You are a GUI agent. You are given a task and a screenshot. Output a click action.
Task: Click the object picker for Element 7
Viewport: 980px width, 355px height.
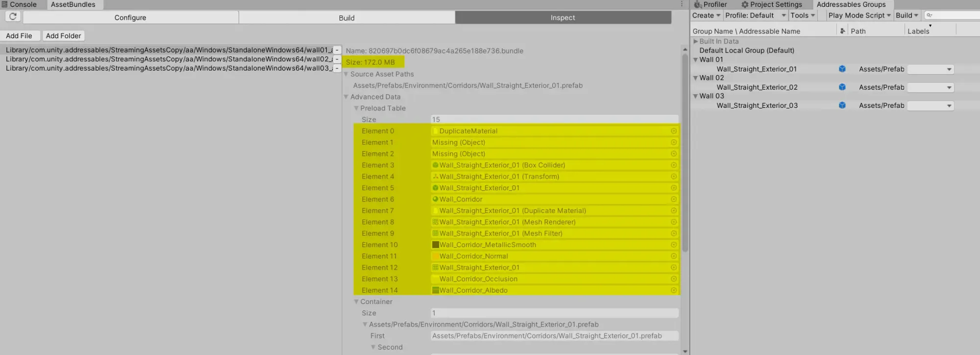point(674,211)
